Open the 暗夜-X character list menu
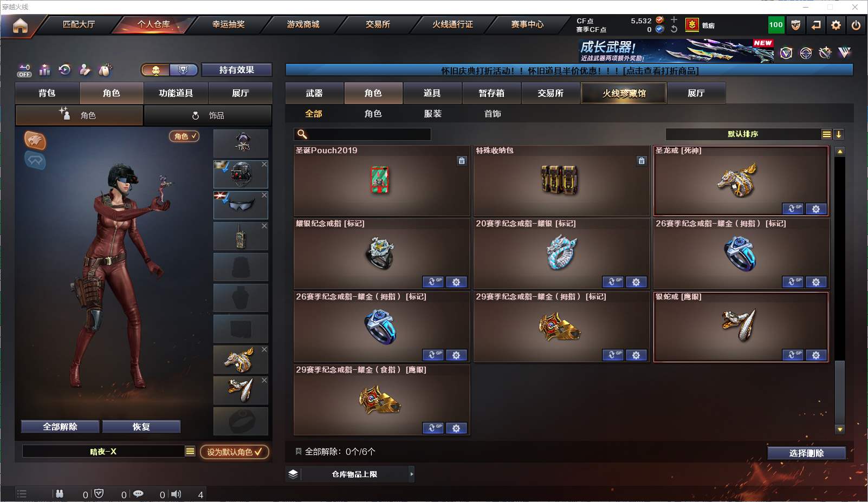The width and height of the screenshot is (868, 502). (190, 452)
